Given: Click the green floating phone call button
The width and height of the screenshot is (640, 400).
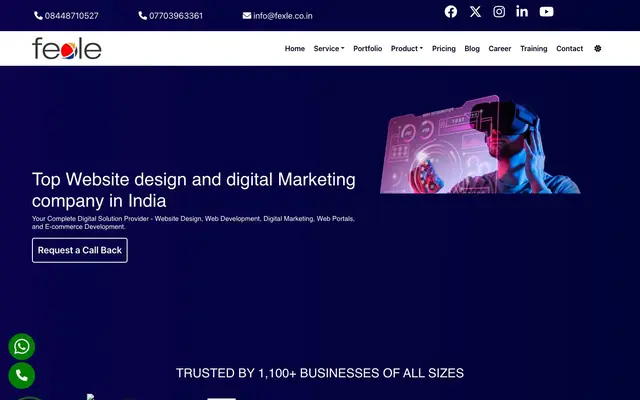Looking at the screenshot, I should 22,376.
